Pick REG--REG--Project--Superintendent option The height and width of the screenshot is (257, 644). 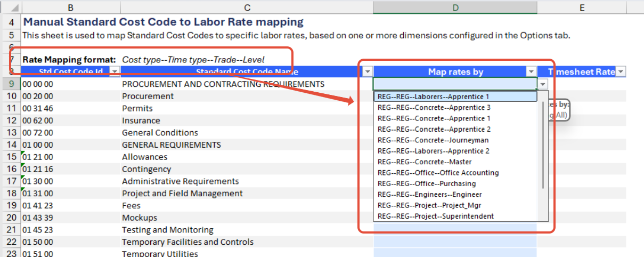435,216
